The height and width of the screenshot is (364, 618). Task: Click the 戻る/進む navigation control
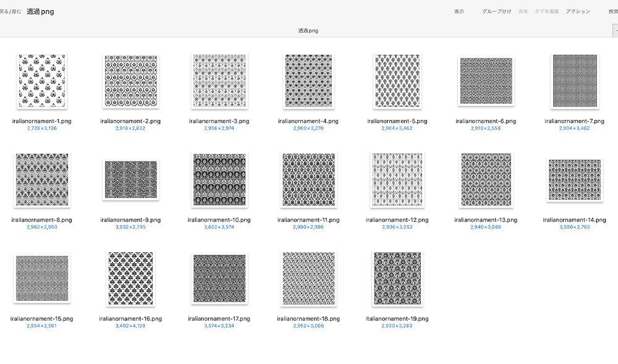11,11
